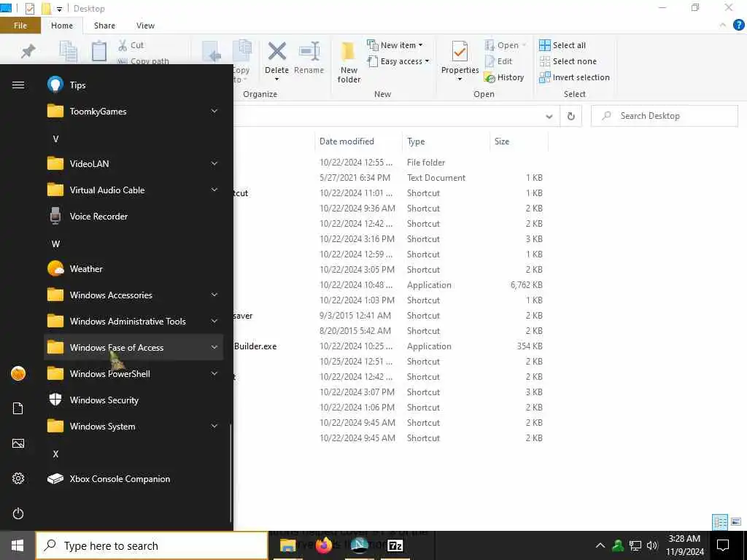This screenshot has height=560, width=747.
Task: Open the New item dropdown
Action: pyautogui.click(x=395, y=45)
